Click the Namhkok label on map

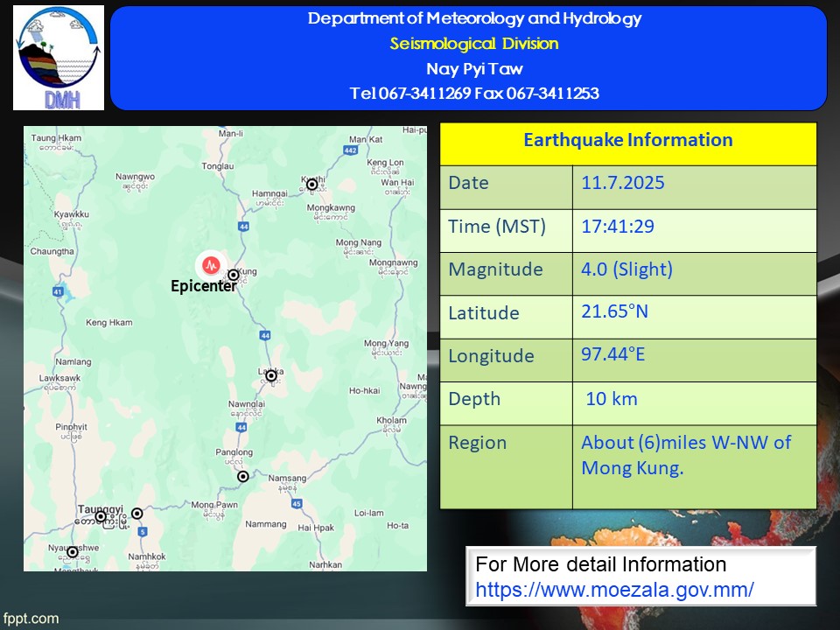147,557
